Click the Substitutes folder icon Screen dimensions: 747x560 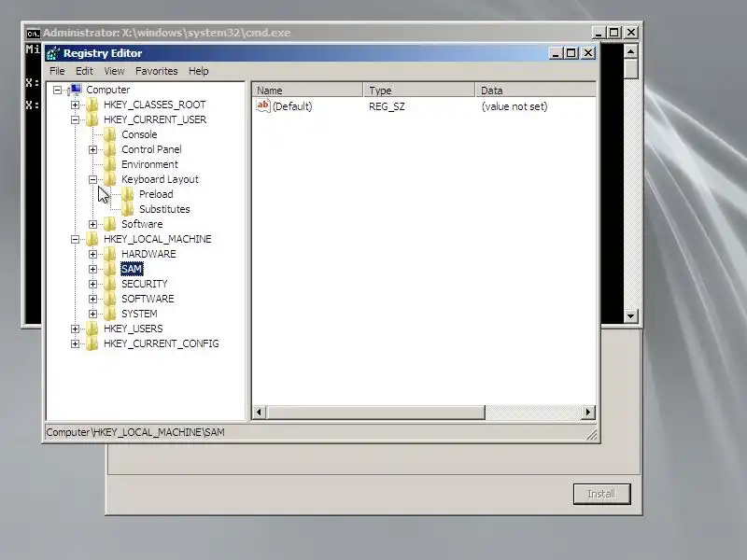[x=127, y=209]
